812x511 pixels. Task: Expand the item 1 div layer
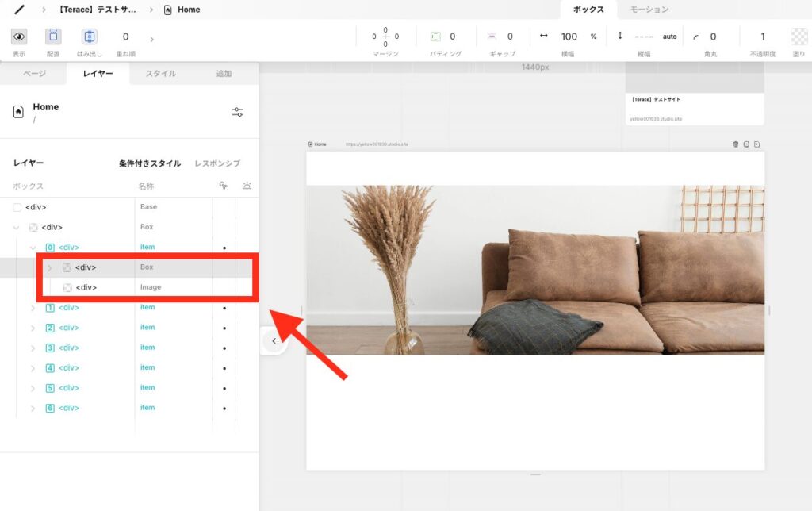click(33, 308)
